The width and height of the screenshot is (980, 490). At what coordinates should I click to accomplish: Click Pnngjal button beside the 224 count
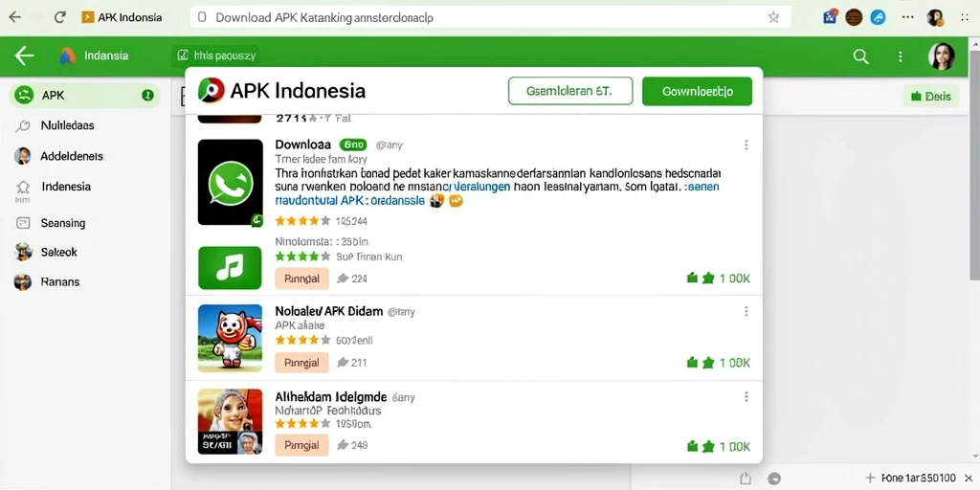(301, 278)
